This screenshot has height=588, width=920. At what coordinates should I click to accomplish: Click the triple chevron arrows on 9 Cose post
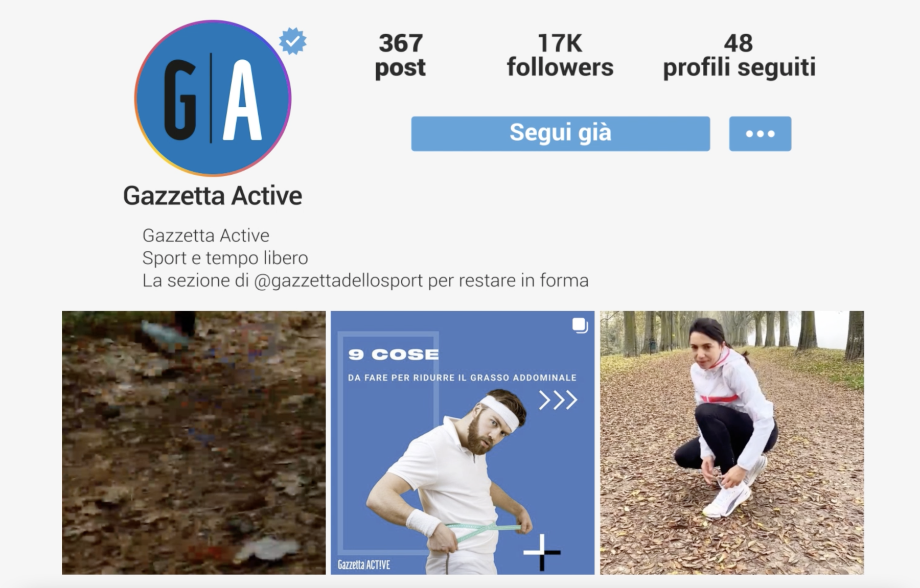(x=558, y=401)
